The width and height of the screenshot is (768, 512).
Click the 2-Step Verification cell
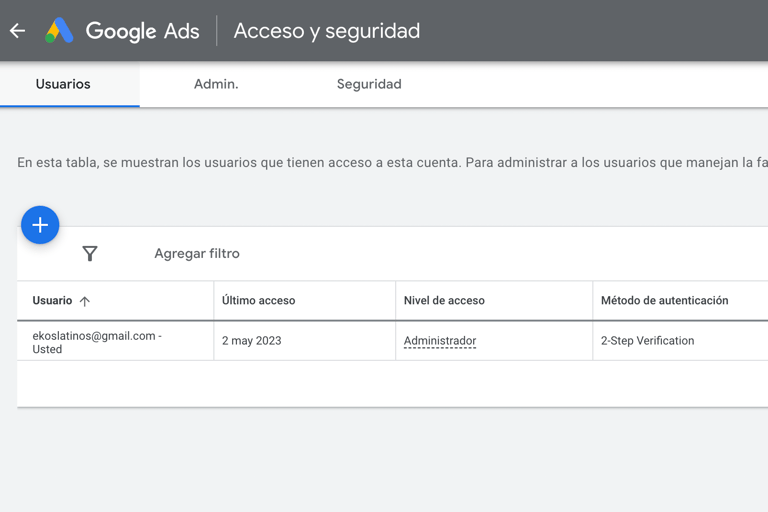coord(647,341)
